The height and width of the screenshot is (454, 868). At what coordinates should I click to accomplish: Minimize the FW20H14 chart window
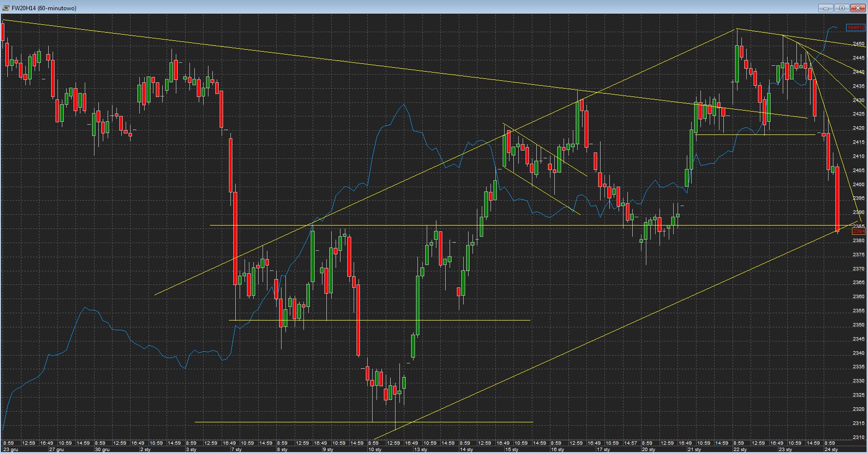coord(826,8)
